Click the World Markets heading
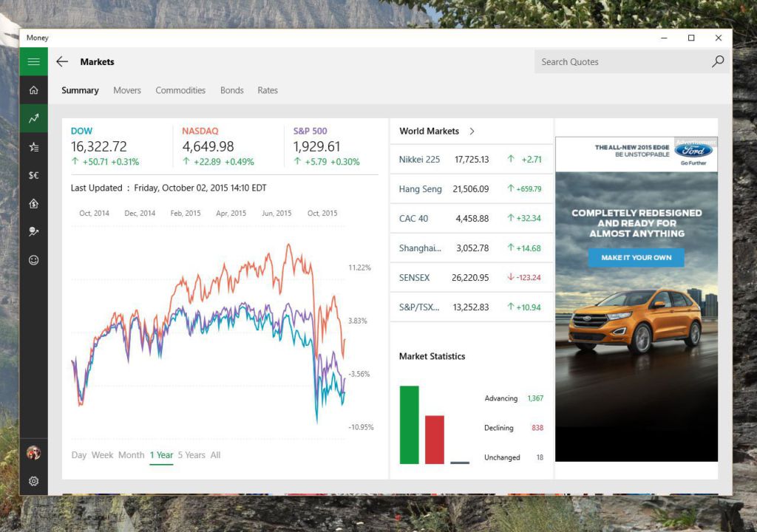This screenshot has height=532, width=757. tap(430, 132)
